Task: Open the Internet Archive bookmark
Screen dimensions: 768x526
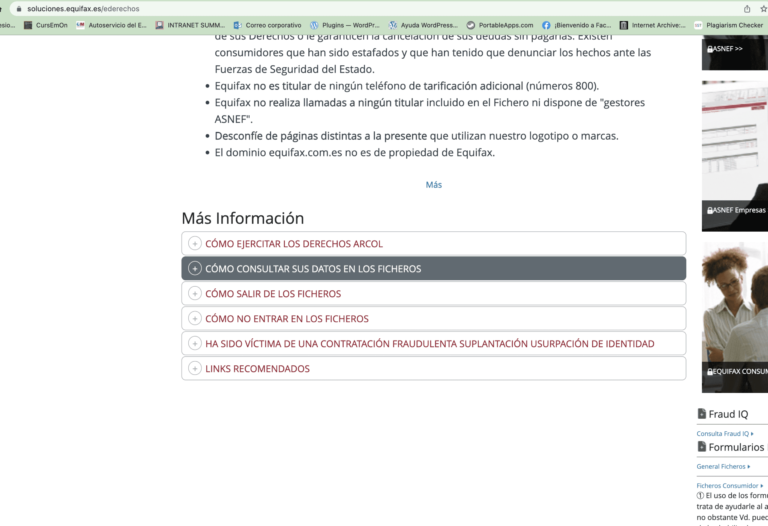Action: click(x=652, y=25)
